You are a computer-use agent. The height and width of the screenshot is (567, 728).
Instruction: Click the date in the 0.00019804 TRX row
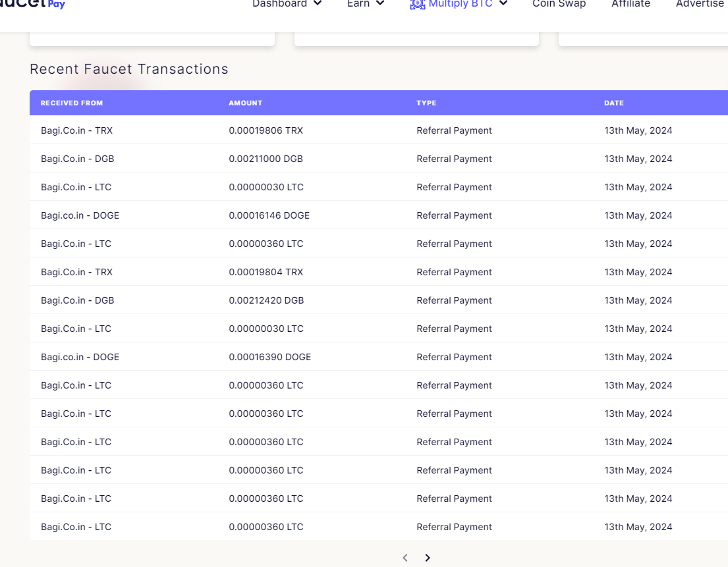coord(638,272)
